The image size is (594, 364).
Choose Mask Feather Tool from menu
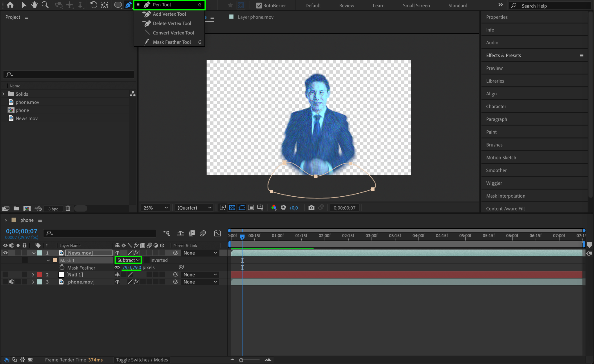pos(172,42)
